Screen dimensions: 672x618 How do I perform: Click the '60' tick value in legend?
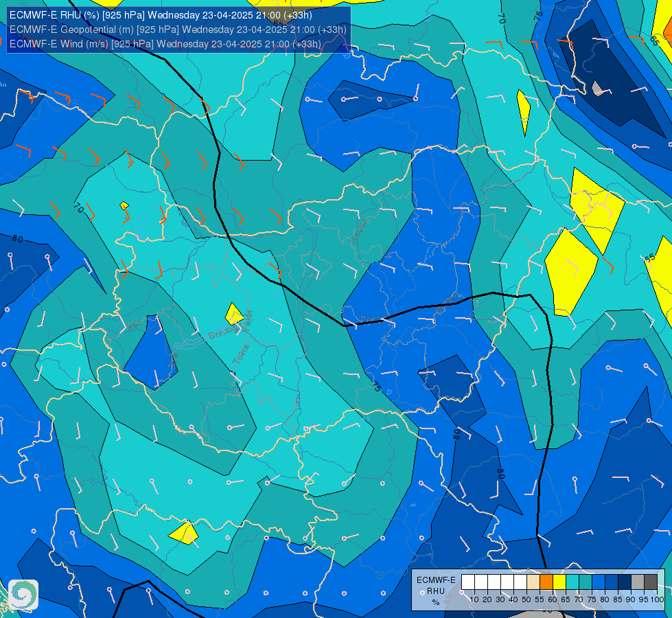553,599
